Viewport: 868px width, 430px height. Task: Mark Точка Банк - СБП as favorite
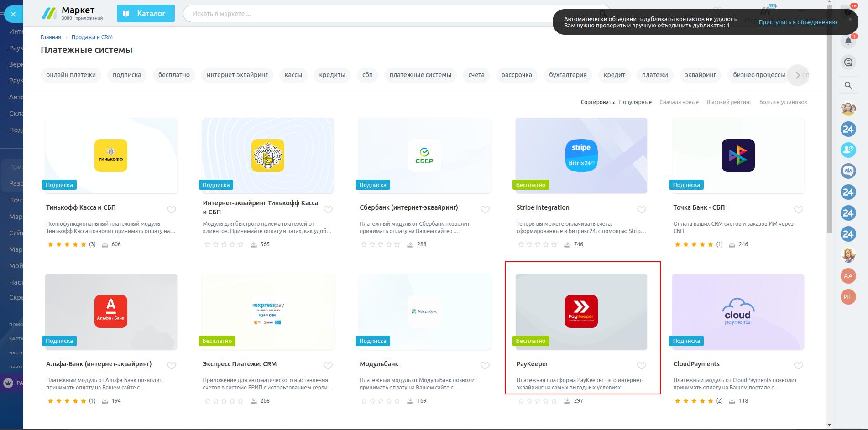(x=798, y=210)
